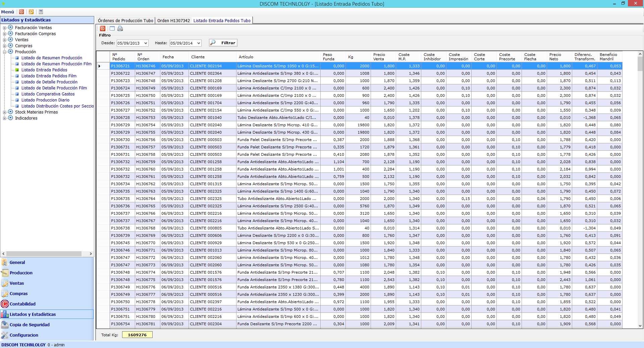The image size is (644, 348).
Task: Open Listado Comparativa Gastos report
Action: (x=48, y=94)
